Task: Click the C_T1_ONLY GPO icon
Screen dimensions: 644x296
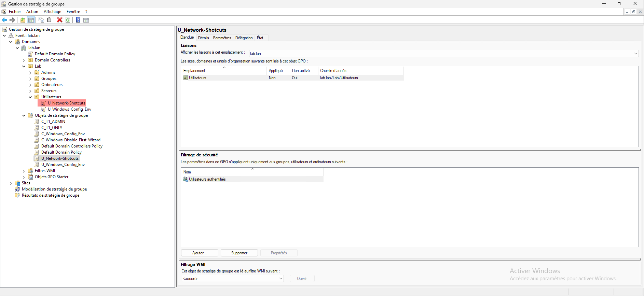Action: click(37, 128)
